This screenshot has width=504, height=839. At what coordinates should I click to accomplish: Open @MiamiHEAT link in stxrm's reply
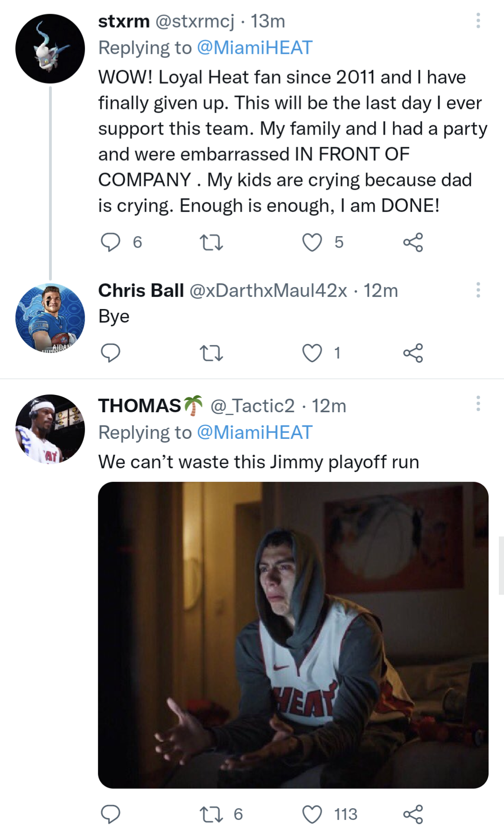255,48
